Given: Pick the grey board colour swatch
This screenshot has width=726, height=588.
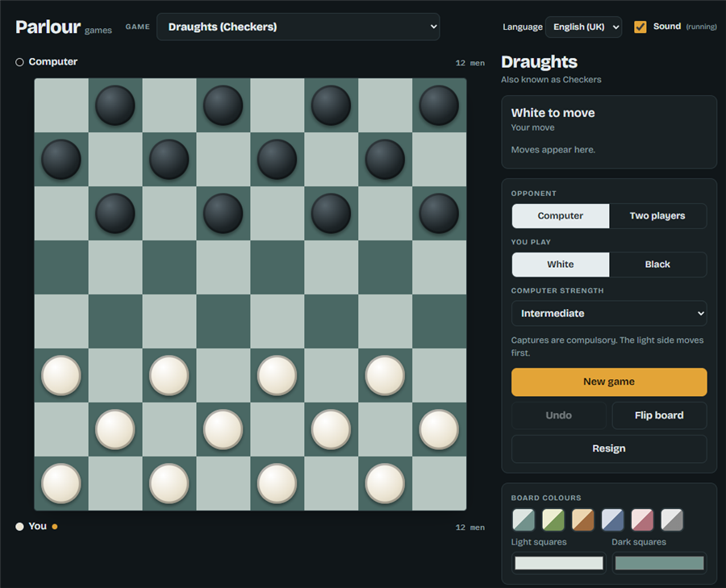Looking at the screenshot, I should (672, 519).
